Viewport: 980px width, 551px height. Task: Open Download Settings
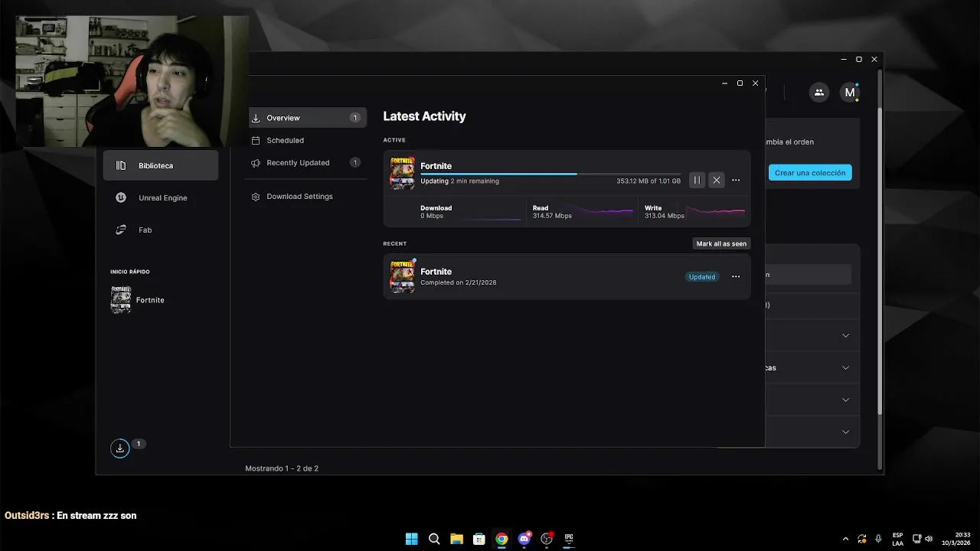coord(305,196)
